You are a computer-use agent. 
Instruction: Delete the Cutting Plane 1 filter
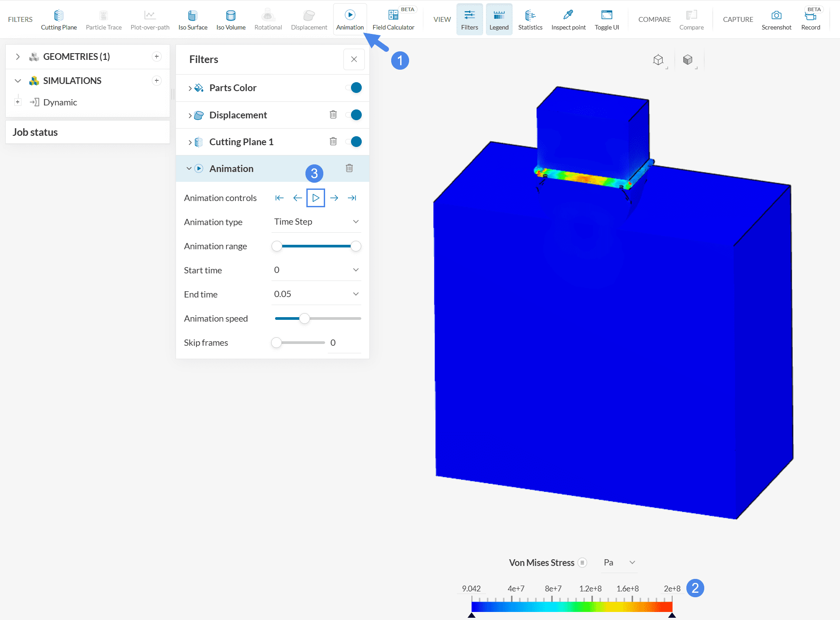pos(333,142)
